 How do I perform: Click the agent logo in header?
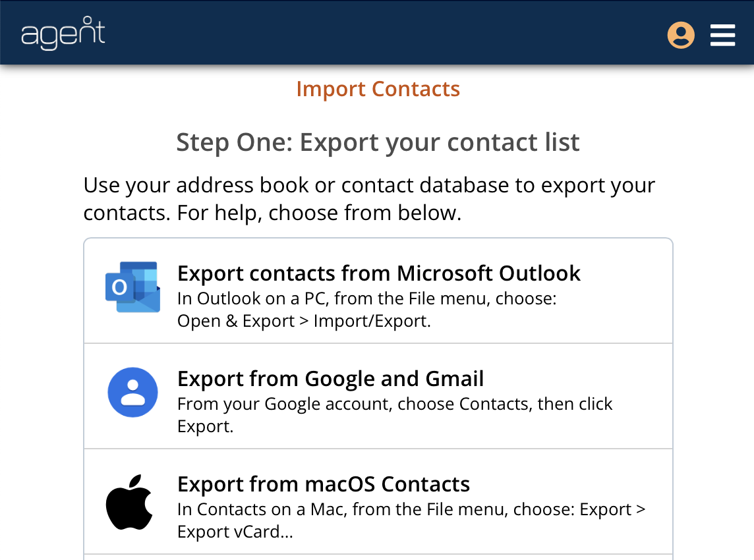63,33
